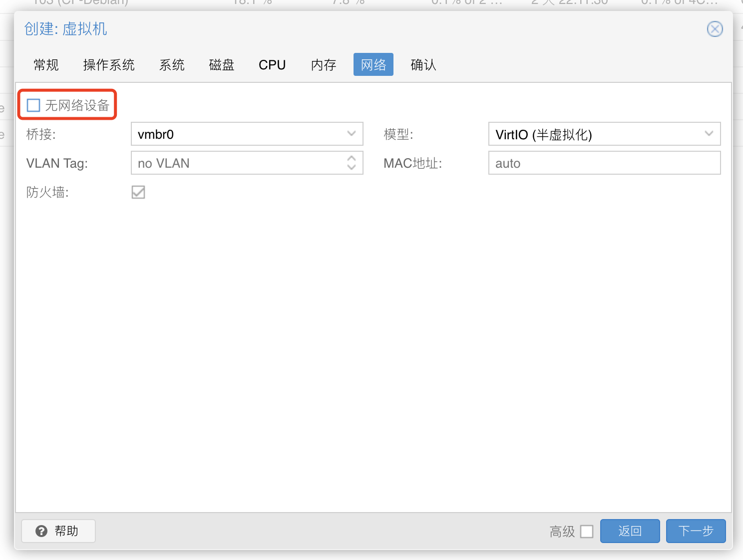Select the 网络 tab
Image resolution: width=743 pixels, height=560 pixels.
click(373, 65)
